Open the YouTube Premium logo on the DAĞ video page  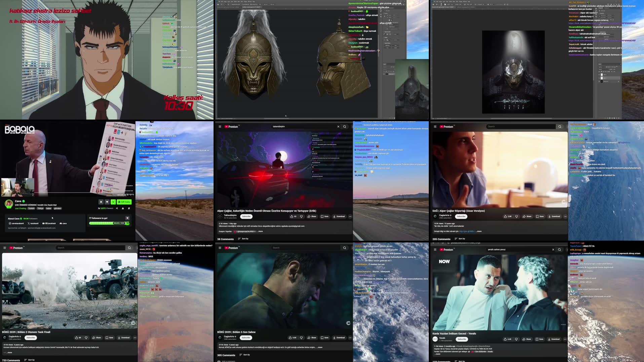(x=447, y=127)
